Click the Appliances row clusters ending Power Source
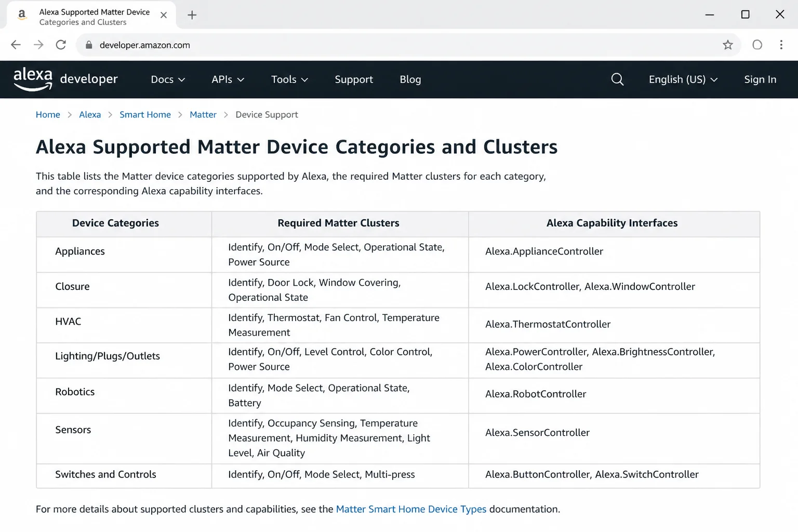Screen dimensions: 798x532 [340, 255]
